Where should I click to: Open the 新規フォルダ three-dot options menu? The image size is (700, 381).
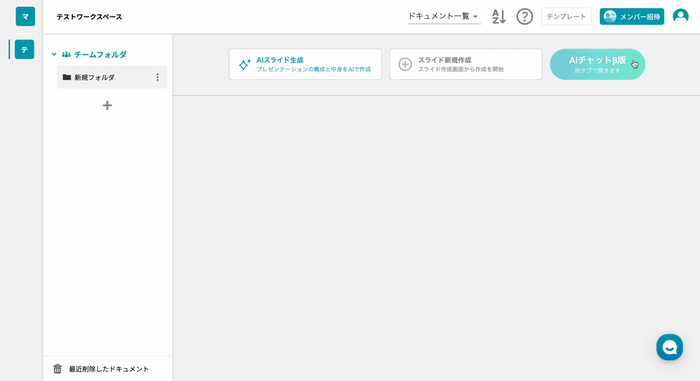[x=157, y=77]
